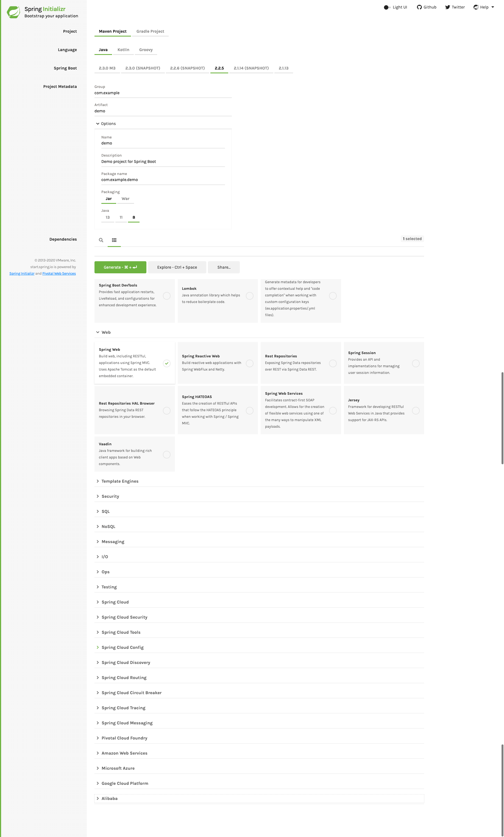Expand the Amazon Web Services group
This screenshot has width=504, height=837.
click(x=259, y=753)
